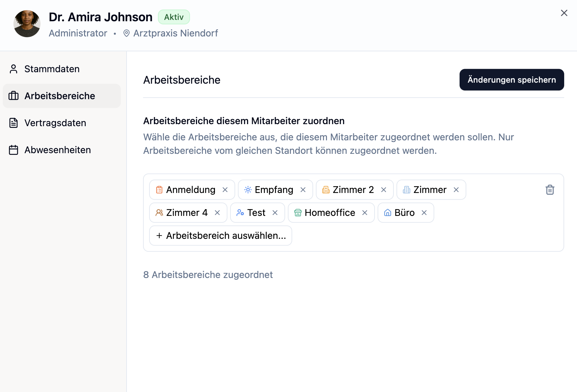Remove the Büro chip using its X
The width and height of the screenshot is (577, 392).
[x=424, y=213]
